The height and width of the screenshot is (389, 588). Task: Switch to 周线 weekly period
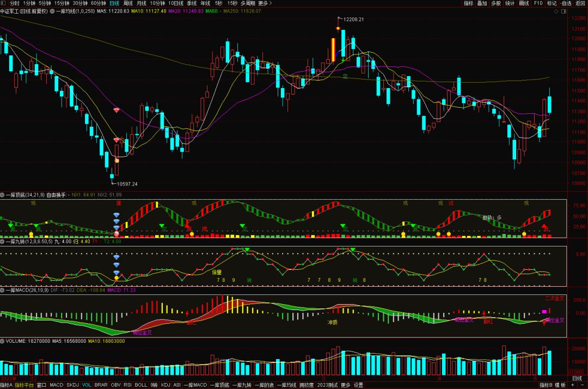(x=128, y=3)
